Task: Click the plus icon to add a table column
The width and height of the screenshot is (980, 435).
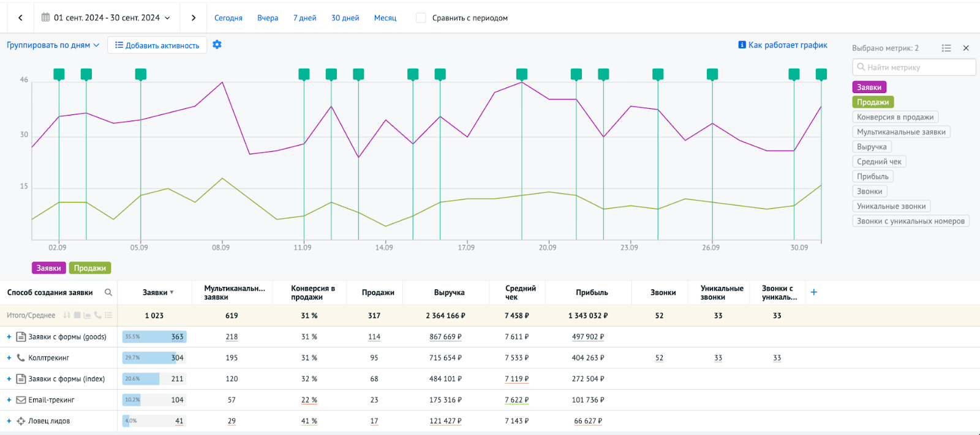Action: (x=813, y=292)
